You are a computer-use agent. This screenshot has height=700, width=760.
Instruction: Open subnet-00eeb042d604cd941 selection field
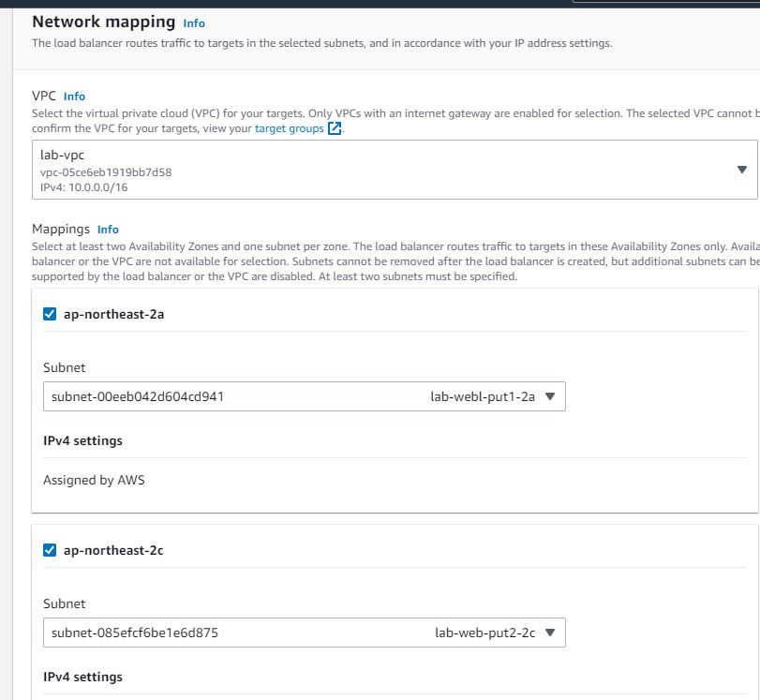[305, 396]
